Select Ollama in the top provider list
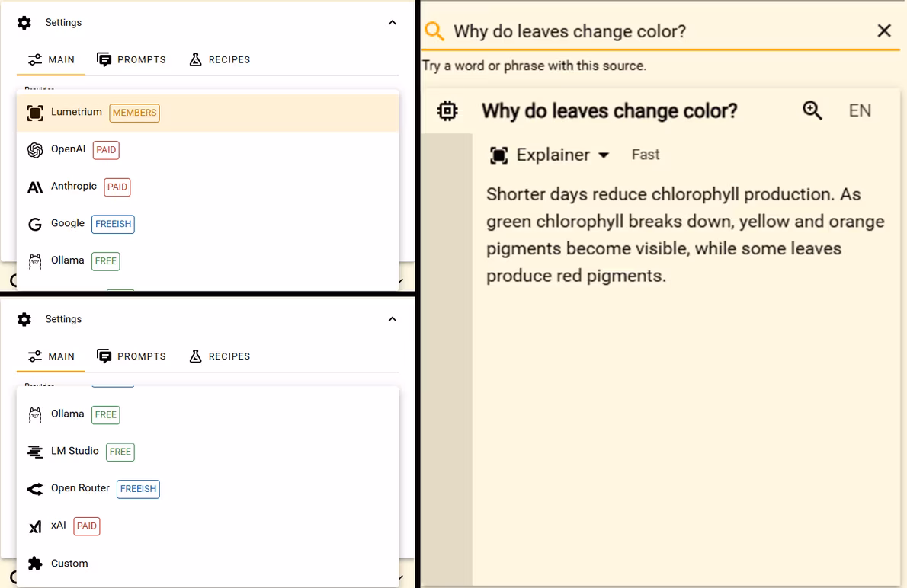This screenshot has width=907, height=588. pyautogui.click(x=207, y=260)
